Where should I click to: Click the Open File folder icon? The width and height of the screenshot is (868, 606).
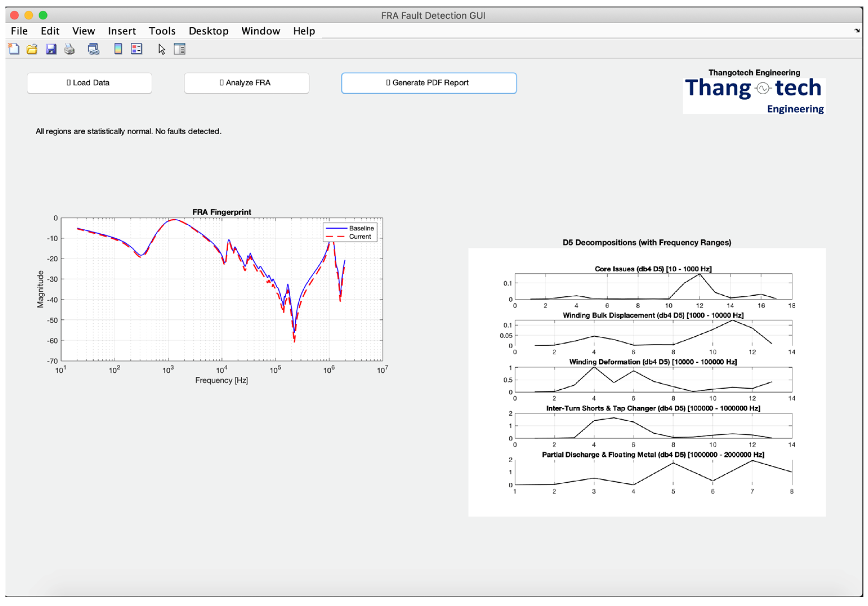[32, 49]
